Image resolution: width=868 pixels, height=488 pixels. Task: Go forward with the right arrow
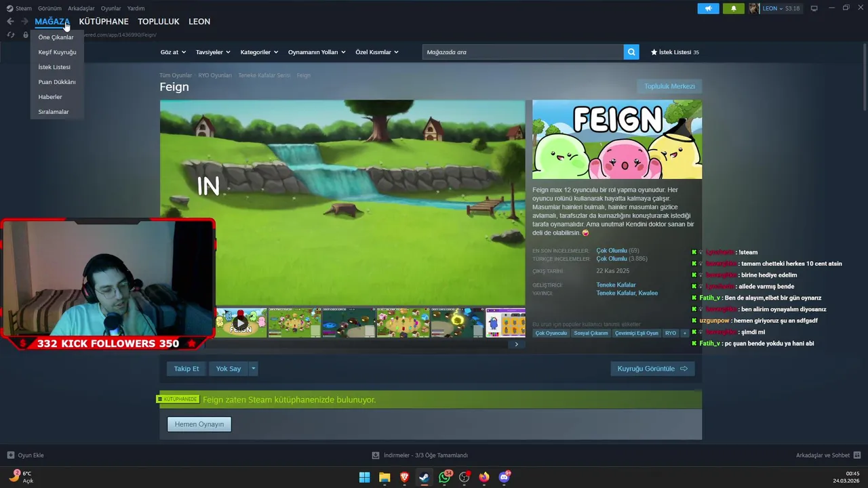(24, 22)
